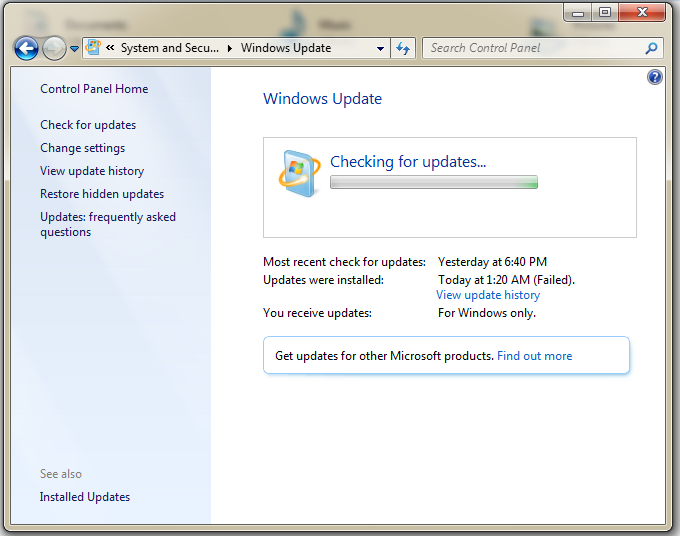Click Find out more link
The height and width of the screenshot is (536, 680).
534,356
